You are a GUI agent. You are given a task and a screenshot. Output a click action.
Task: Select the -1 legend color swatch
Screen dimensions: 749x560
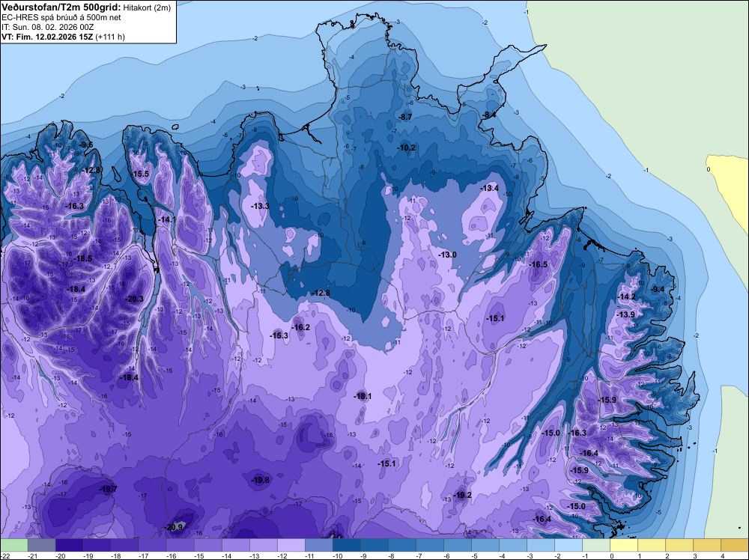pyautogui.click(x=595, y=545)
